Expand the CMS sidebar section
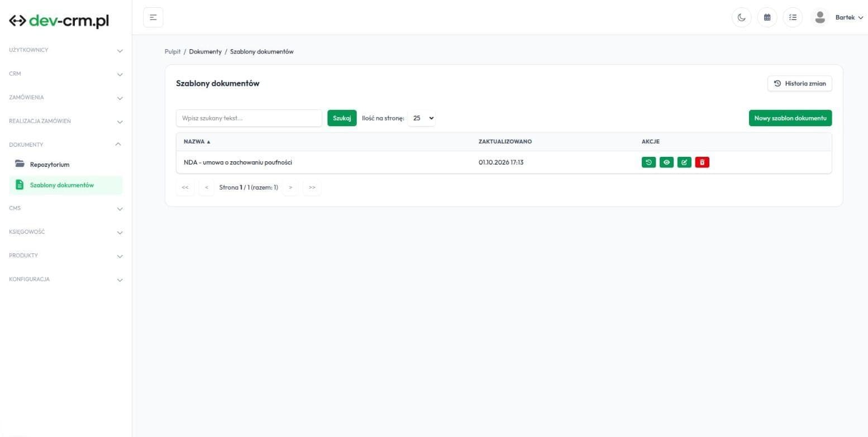This screenshot has width=868, height=437. coord(66,208)
